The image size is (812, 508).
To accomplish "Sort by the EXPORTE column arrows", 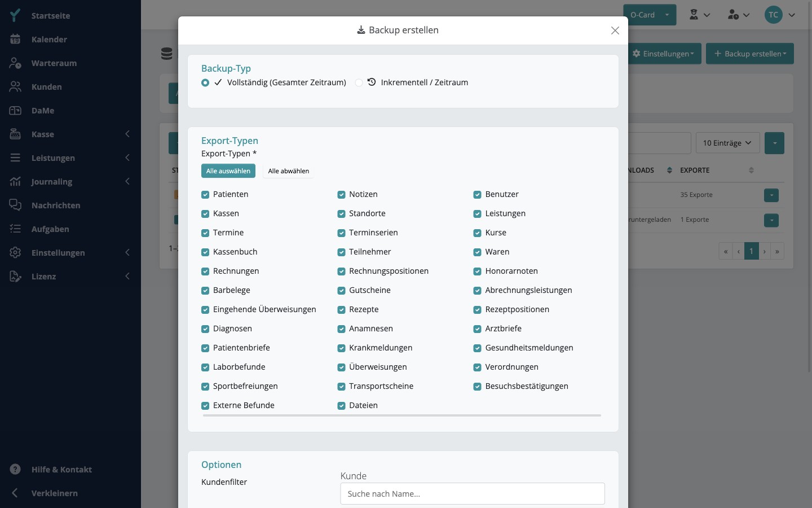I will coord(751,170).
